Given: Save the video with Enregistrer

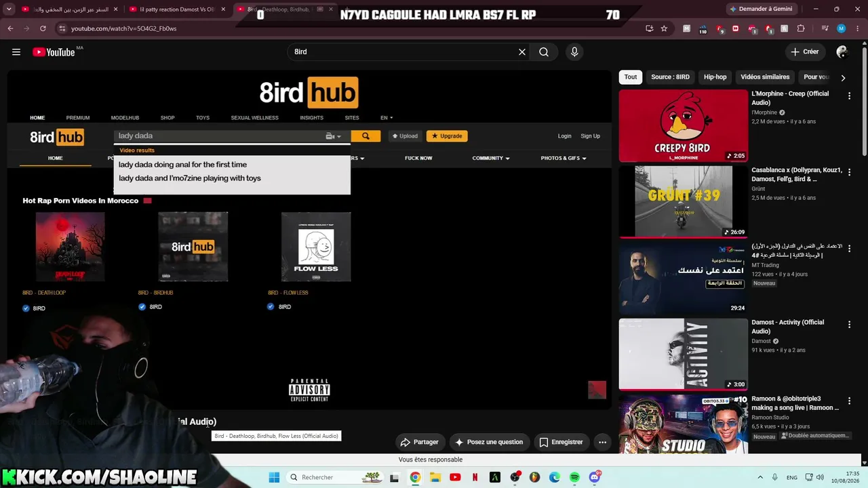Looking at the screenshot, I should point(561,442).
